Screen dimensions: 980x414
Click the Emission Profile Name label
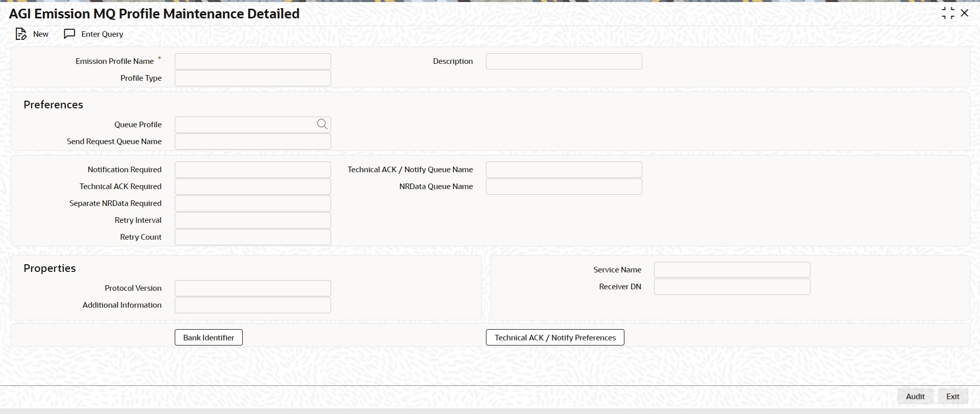114,61
